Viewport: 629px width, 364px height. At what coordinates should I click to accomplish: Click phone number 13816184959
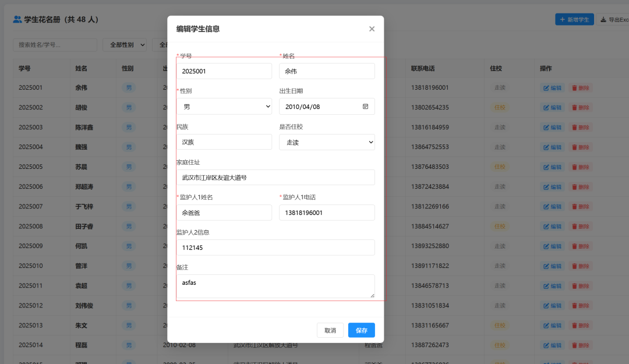click(x=430, y=127)
